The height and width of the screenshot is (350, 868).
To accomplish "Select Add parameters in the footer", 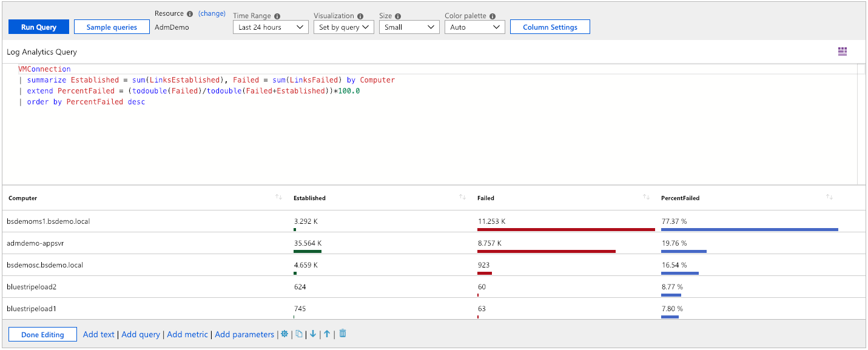I will (244, 334).
